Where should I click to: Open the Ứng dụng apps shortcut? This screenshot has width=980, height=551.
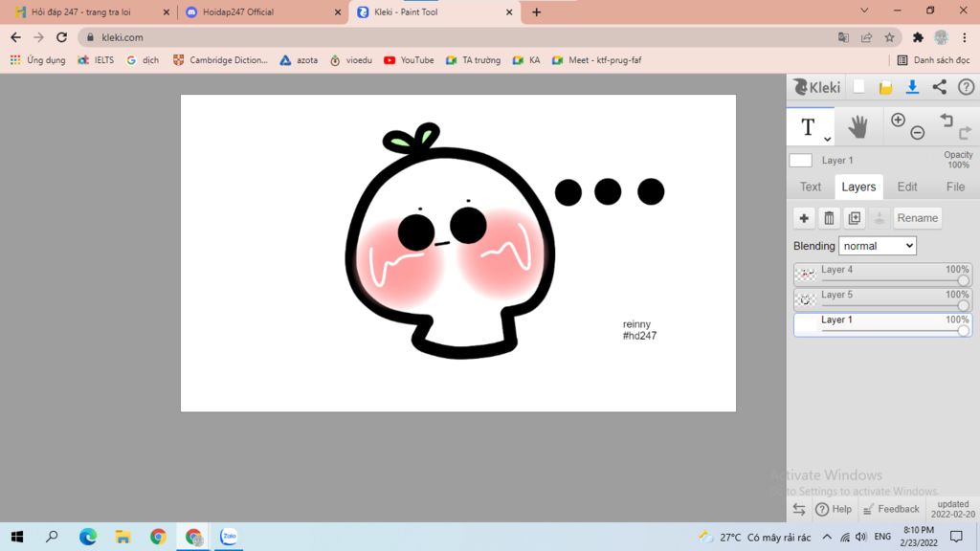pos(37,60)
